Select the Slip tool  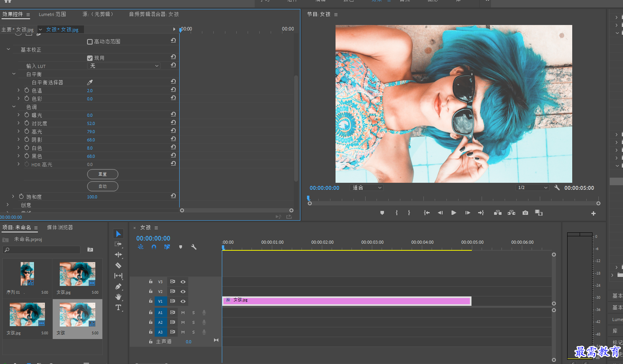[x=118, y=276]
